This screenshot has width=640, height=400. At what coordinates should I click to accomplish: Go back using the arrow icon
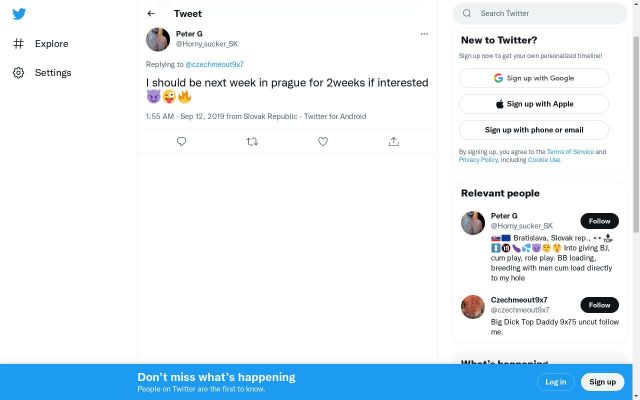pyautogui.click(x=151, y=14)
